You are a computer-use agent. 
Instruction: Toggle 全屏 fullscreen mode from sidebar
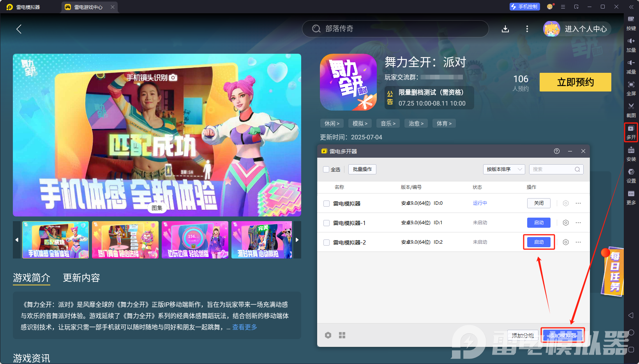(631, 88)
